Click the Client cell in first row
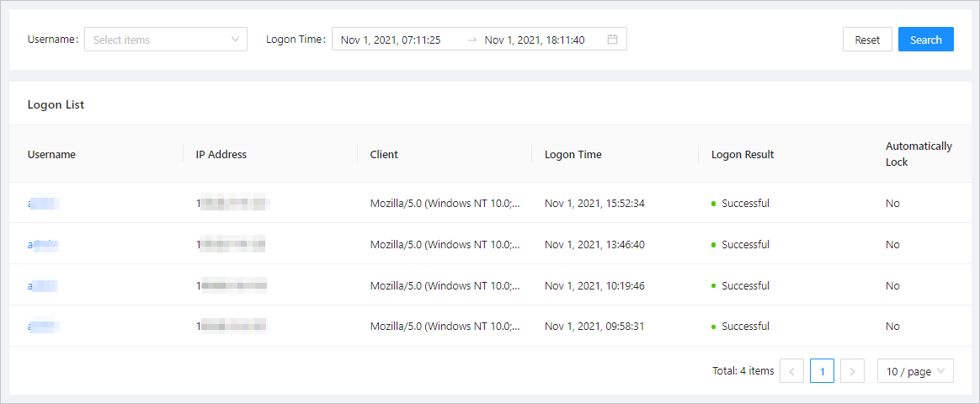 (445, 203)
